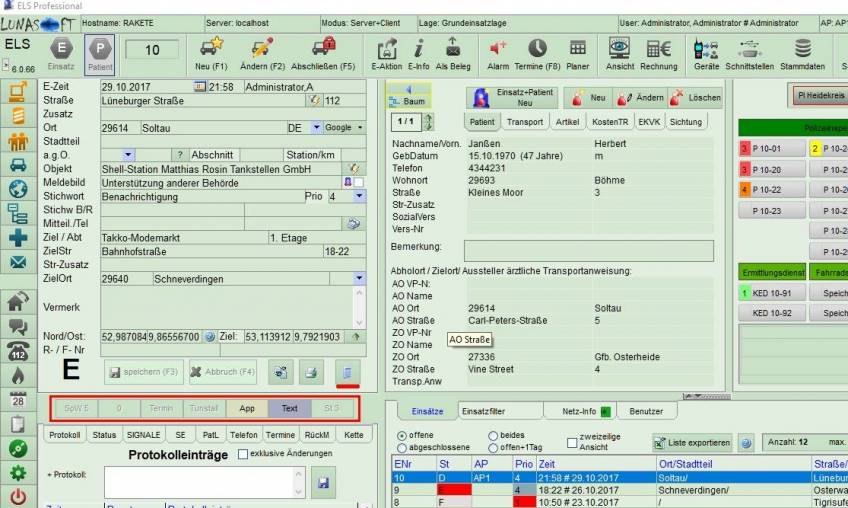Click the Liste exportieren button
This screenshot has height=508, width=848.
click(x=692, y=442)
